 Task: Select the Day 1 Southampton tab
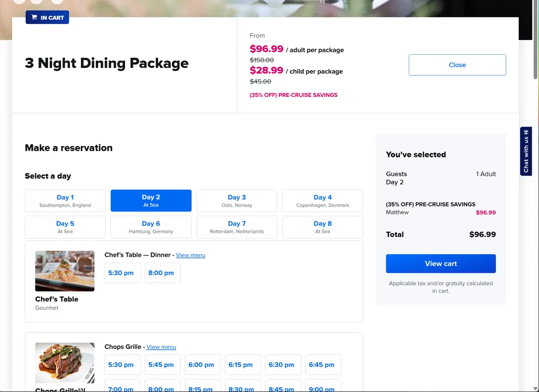65,201
